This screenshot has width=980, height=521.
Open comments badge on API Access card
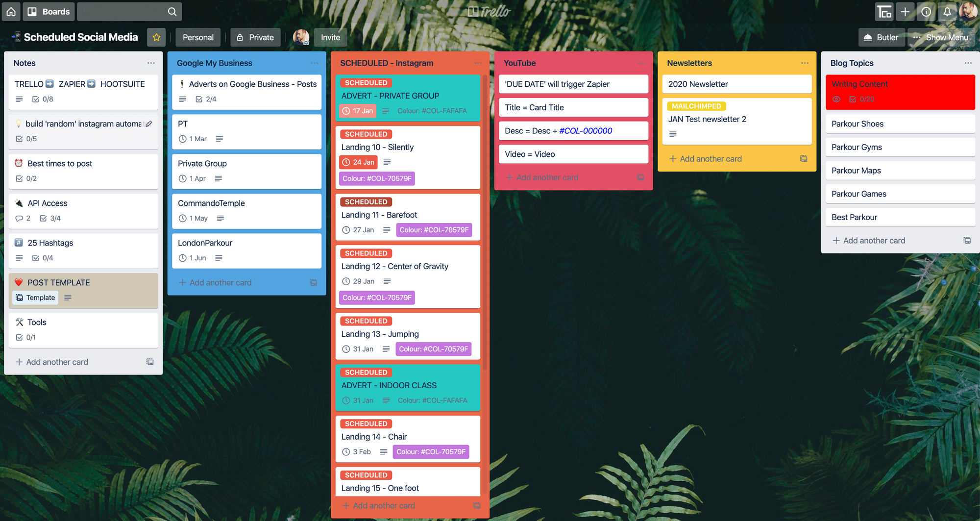pos(23,218)
